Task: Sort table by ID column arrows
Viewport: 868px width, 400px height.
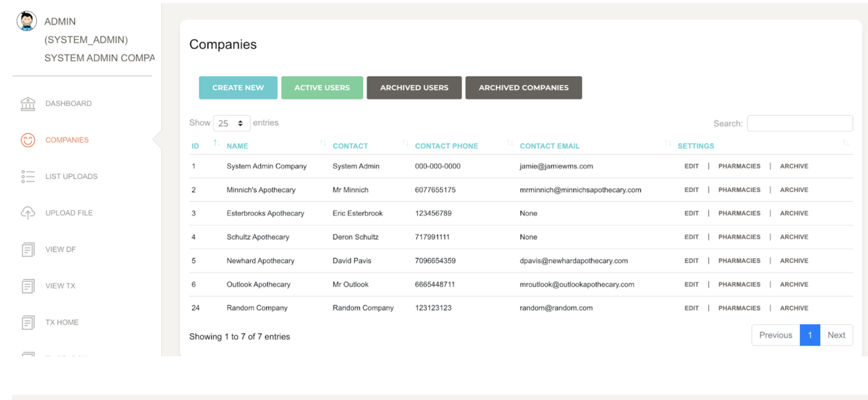Action: tap(216, 143)
